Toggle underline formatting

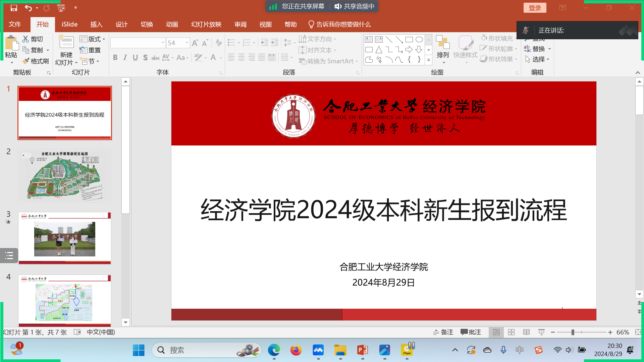tap(135, 57)
